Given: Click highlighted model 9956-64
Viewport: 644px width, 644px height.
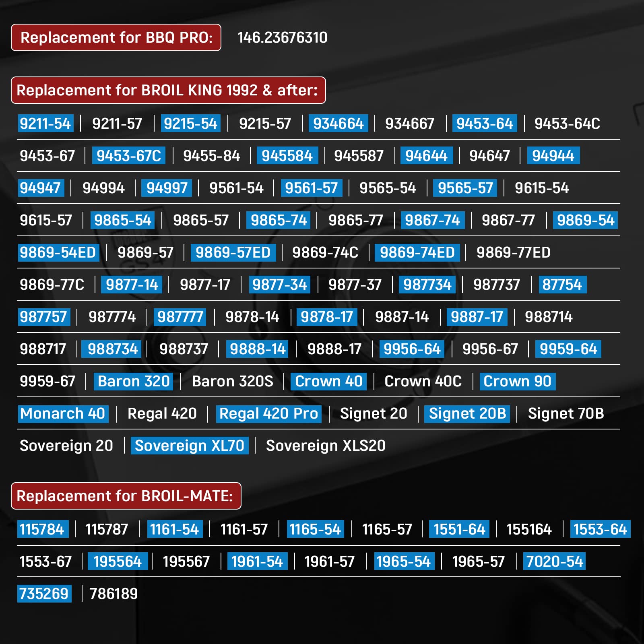Looking at the screenshot, I should [x=412, y=349].
